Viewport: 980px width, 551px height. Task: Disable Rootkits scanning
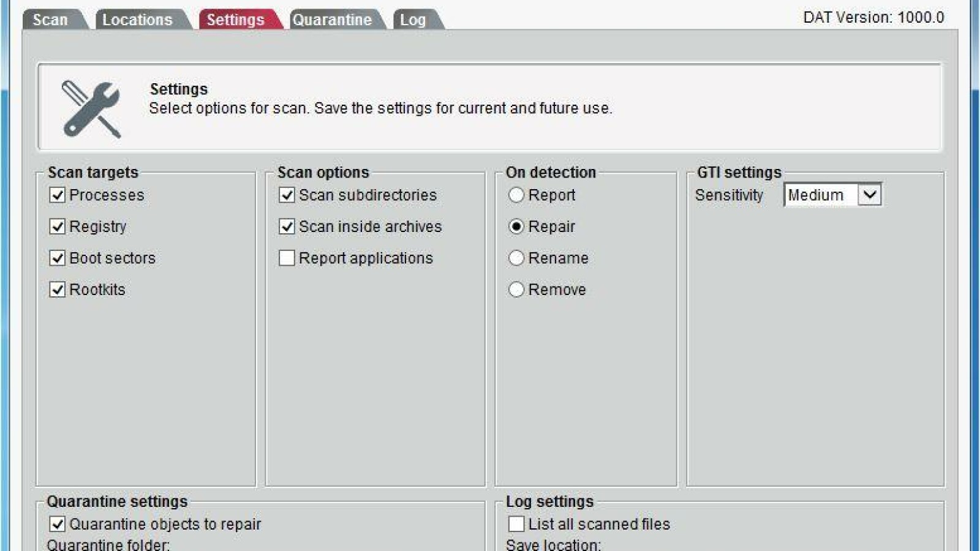[56, 289]
